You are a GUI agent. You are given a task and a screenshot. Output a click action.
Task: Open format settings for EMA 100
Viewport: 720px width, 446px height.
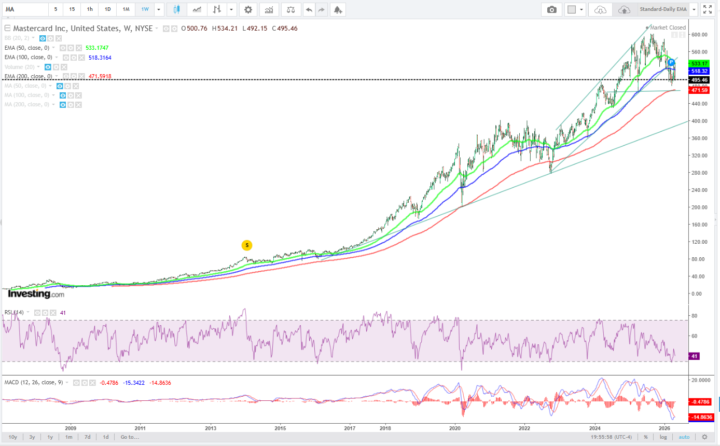point(73,57)
